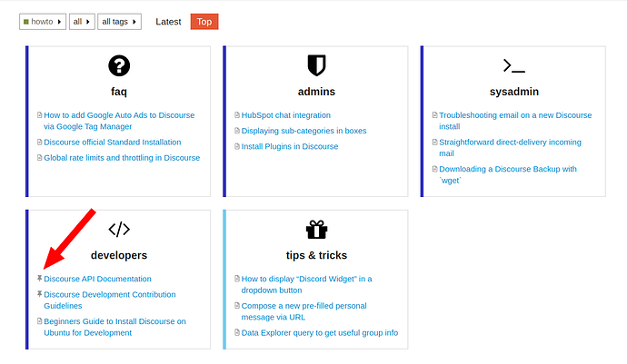
Task: Click document icon beside Discourse official Standard Installation
Action: coord(40,142)
